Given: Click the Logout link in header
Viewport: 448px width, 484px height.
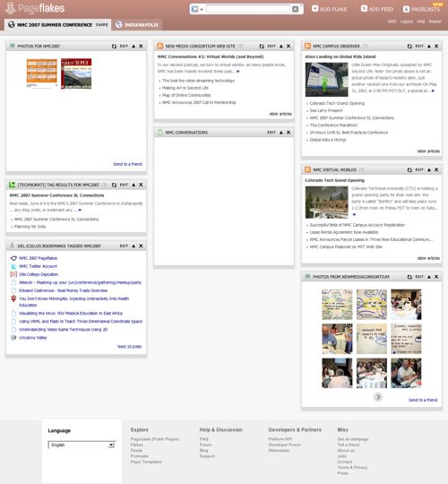Looking at the screenshot, I should [407, 22].
